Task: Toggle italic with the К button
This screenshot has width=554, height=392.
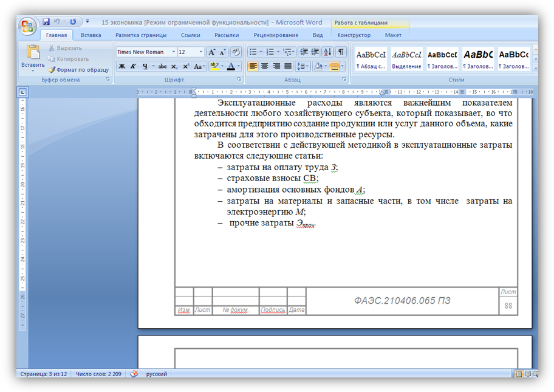Action: (x=133, y=66)
